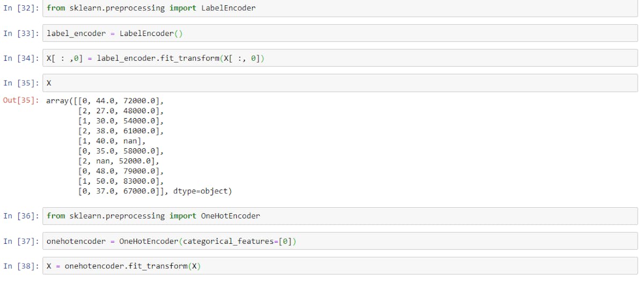Image resolution: width=644 pixels, height=284 pixels.
Task: Click the Out[35] output prompt
Action: point(20,101)
